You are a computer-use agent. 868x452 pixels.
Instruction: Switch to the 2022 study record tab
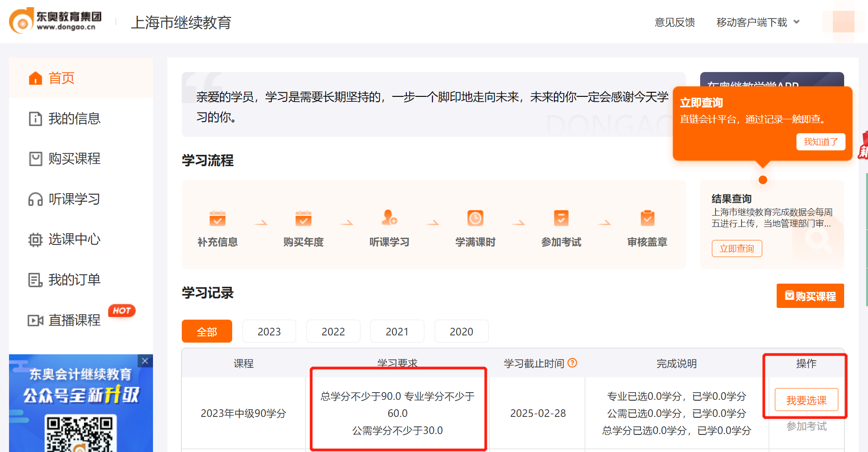(x=333, y=331)
